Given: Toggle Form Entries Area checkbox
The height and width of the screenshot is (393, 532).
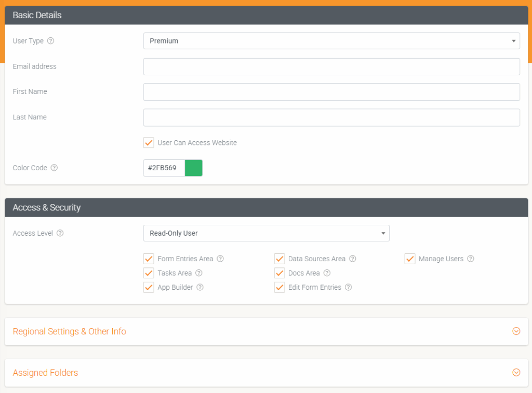Looking at the screenshot, I should pos(149,259).
